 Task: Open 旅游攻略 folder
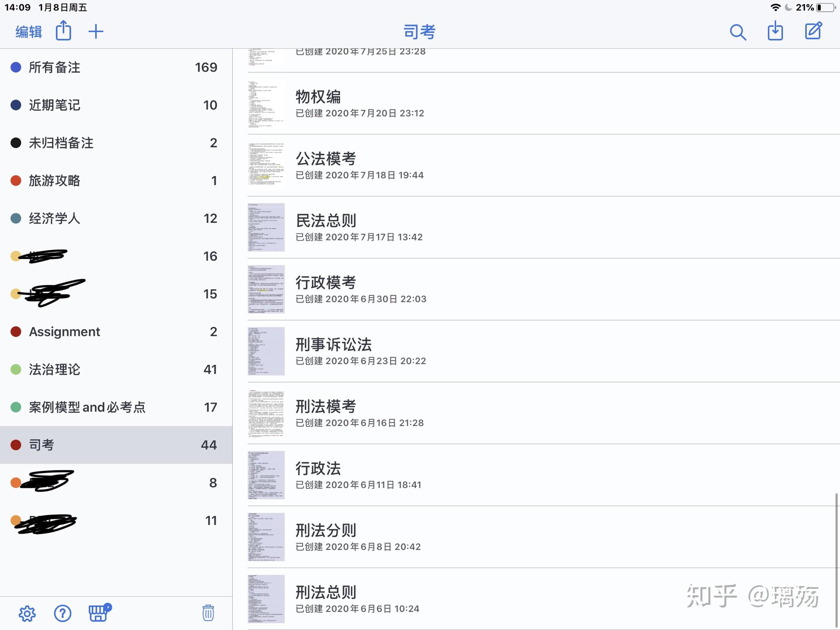(x=116, y=180)
